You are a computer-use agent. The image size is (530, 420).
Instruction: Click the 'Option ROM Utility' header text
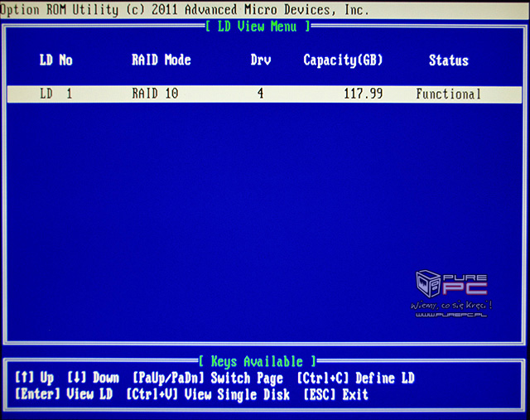pyautogui.click(x=60, y=10)
